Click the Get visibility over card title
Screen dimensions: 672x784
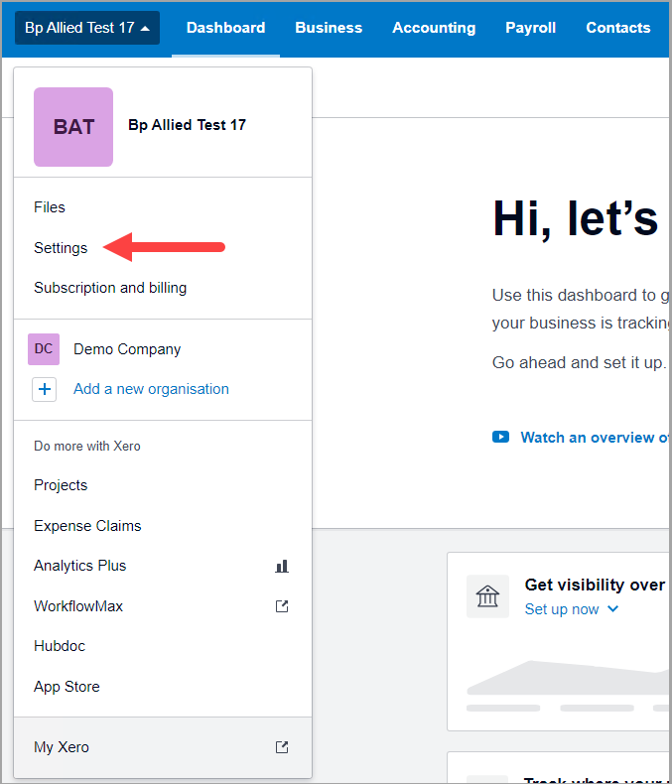pyautogui.click(x=595, y=585)
